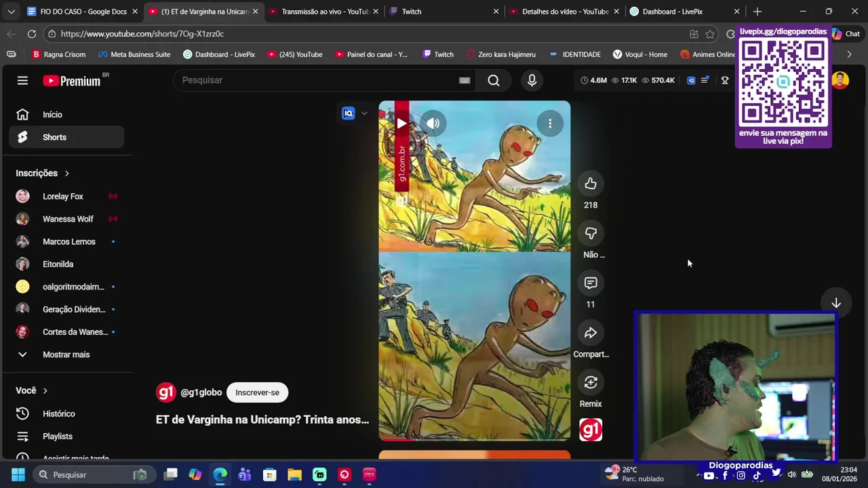Open Eitonilda channel
This screenshot has width=868, height=488.
coord(66,264)
